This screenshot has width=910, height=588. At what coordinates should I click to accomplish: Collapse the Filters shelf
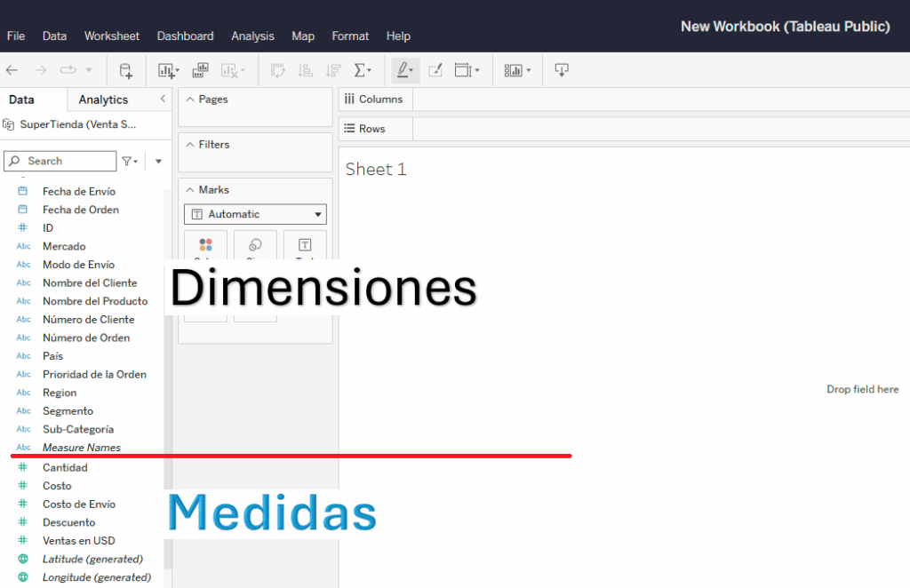188,144
